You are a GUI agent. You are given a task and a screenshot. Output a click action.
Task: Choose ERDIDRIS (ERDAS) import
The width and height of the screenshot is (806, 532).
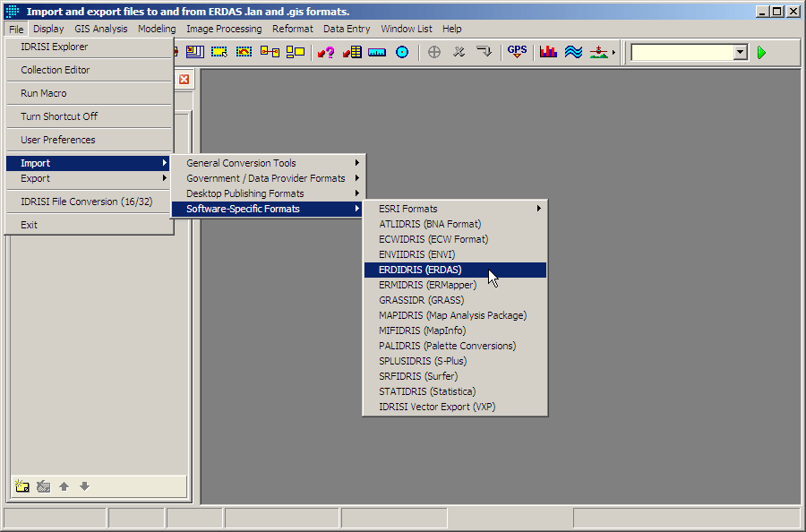click(x=456, y=270)
